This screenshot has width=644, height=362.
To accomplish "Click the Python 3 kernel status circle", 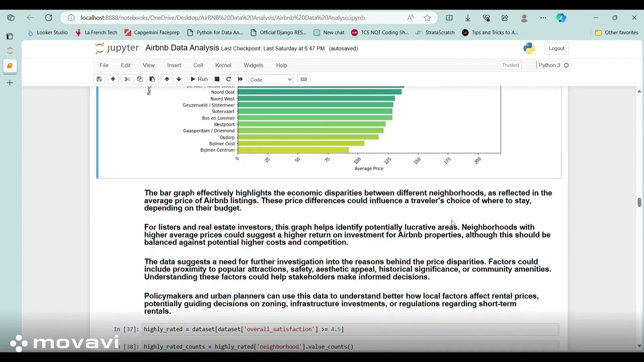I will point(566,65).
